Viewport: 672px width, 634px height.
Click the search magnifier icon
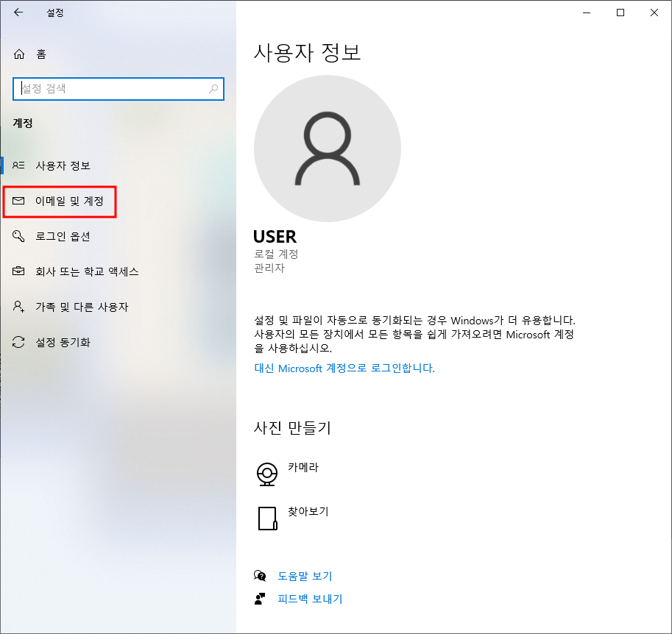[213, 89]
